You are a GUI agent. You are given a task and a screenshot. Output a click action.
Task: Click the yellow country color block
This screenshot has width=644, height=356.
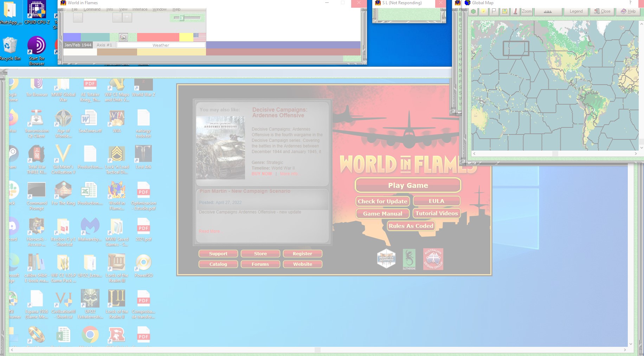click(186, 37)
